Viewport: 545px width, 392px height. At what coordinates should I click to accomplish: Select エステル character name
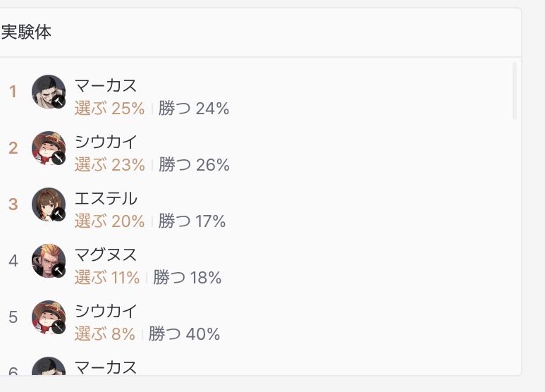106,198
